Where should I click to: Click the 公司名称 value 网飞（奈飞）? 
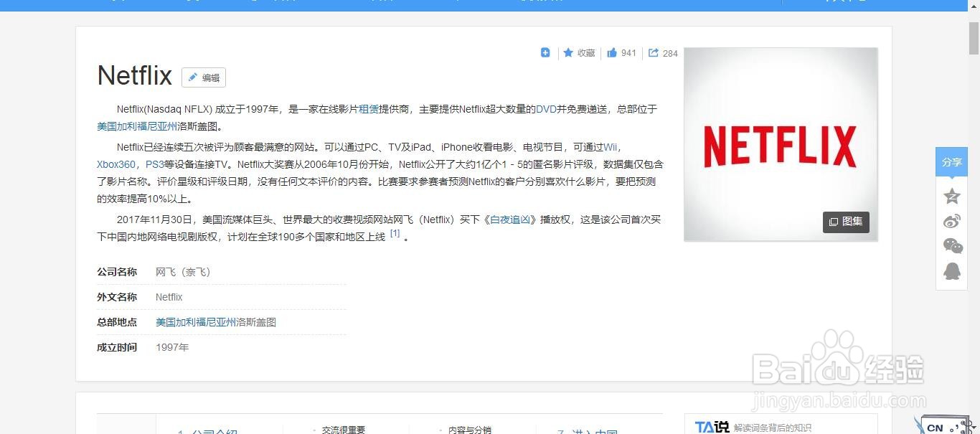tap(183, 272)
